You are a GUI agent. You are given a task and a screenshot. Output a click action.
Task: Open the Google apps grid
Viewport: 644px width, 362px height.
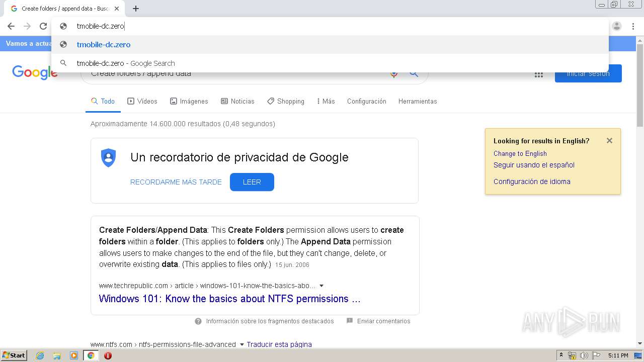pyautogui.click(x=539, y=74)
